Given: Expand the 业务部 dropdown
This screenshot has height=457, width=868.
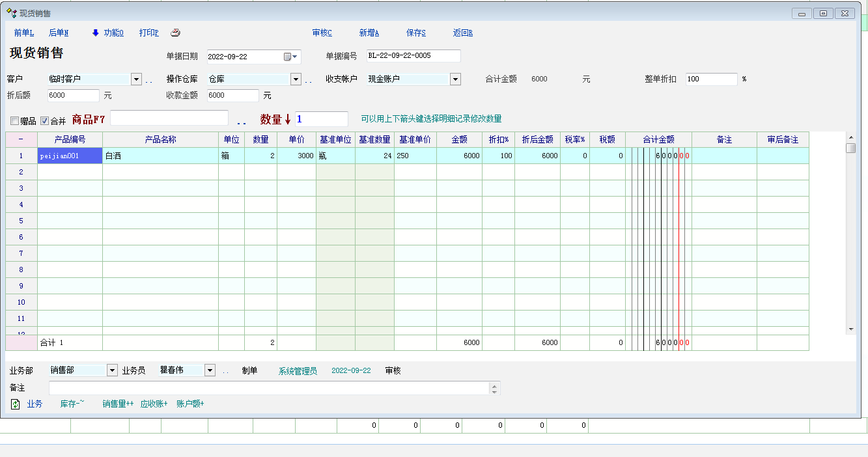Looking at the screenshot, I should [111, 370].
